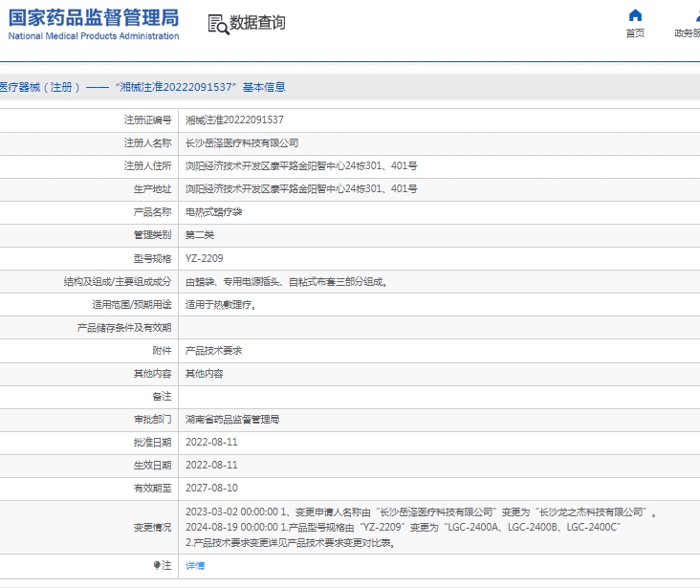
Task: Open the 首页 home icon
Action: [x=635, y=15]
